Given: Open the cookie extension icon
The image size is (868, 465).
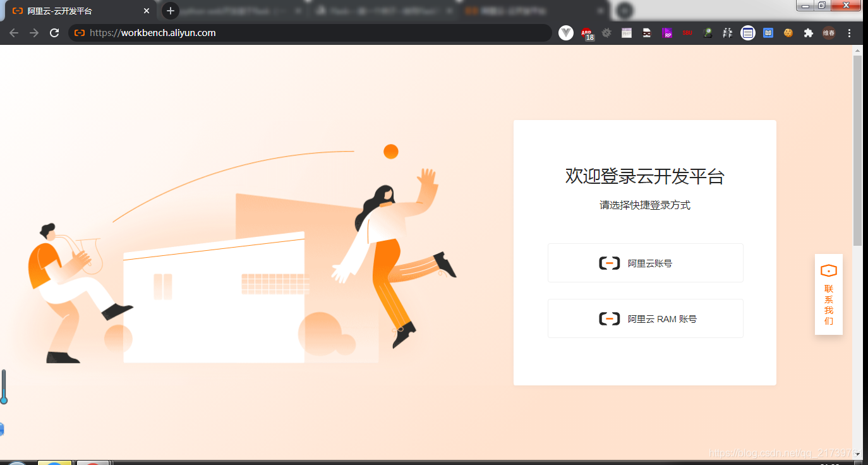Looking at the screenshot, I should [x=788, y=33].
